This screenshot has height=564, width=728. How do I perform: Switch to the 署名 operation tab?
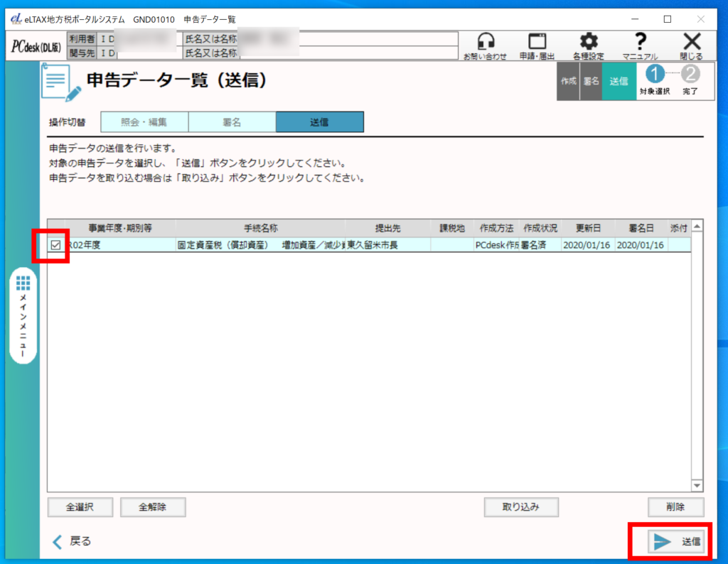pos(232,122)
